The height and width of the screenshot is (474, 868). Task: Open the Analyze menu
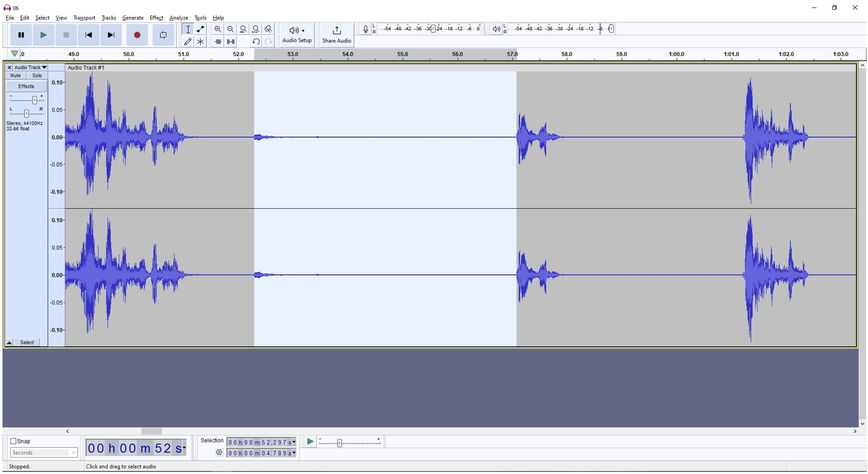(179, 18)
